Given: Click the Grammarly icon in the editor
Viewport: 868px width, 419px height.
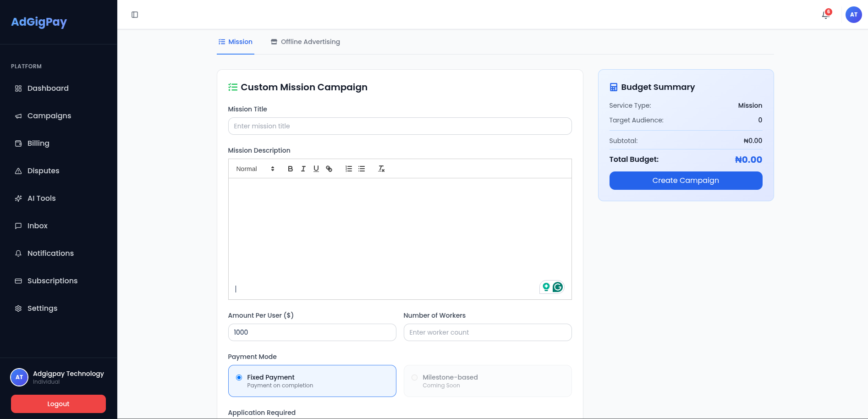Looking at the screenshot, I should coord(558,287).
